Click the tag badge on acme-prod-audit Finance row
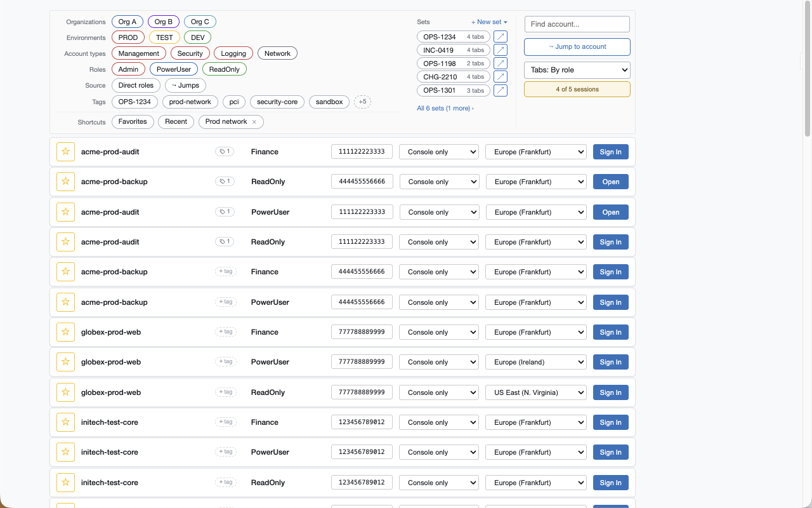Viewport: 812px width, 508px height. click(225, 152)
